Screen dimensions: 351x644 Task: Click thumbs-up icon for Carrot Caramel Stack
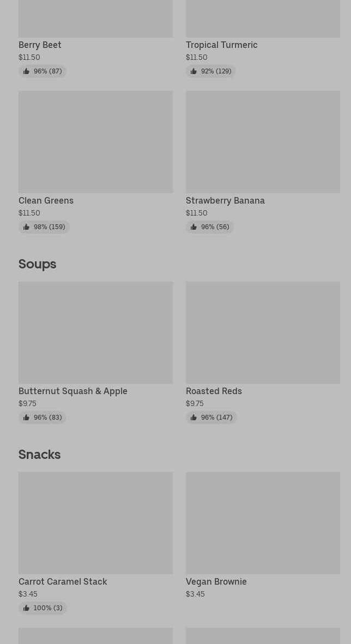click(x=26, y=608)
